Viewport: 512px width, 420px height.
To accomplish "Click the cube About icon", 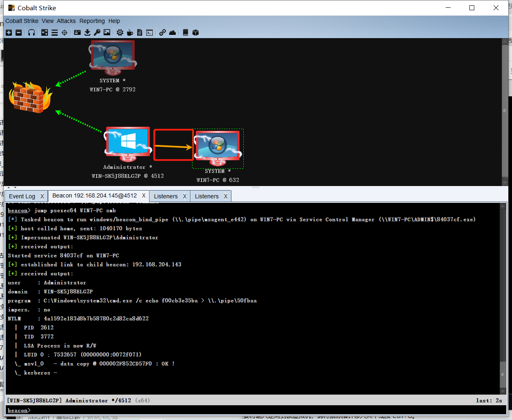I will pyautogui.click(x=195, y=32).
